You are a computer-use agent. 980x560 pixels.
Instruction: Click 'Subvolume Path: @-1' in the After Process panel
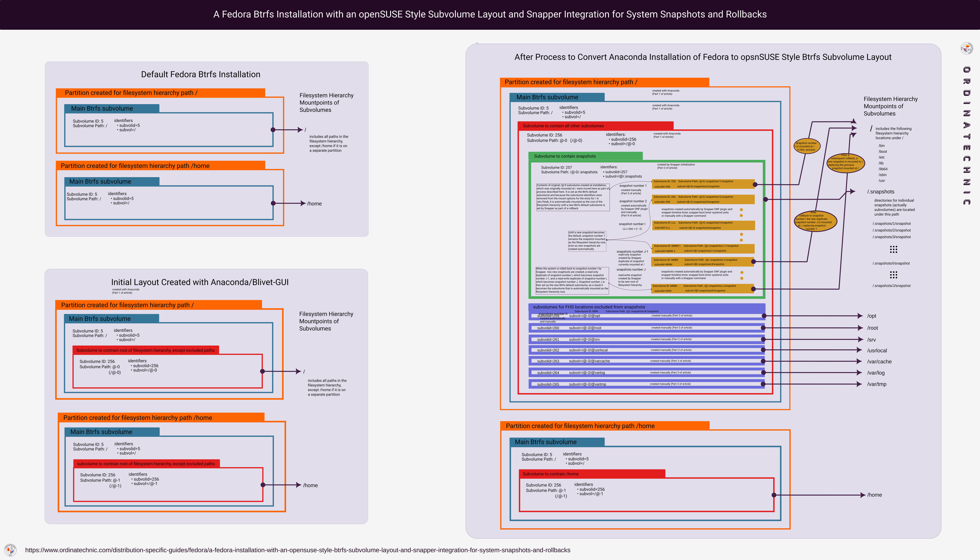546,490
